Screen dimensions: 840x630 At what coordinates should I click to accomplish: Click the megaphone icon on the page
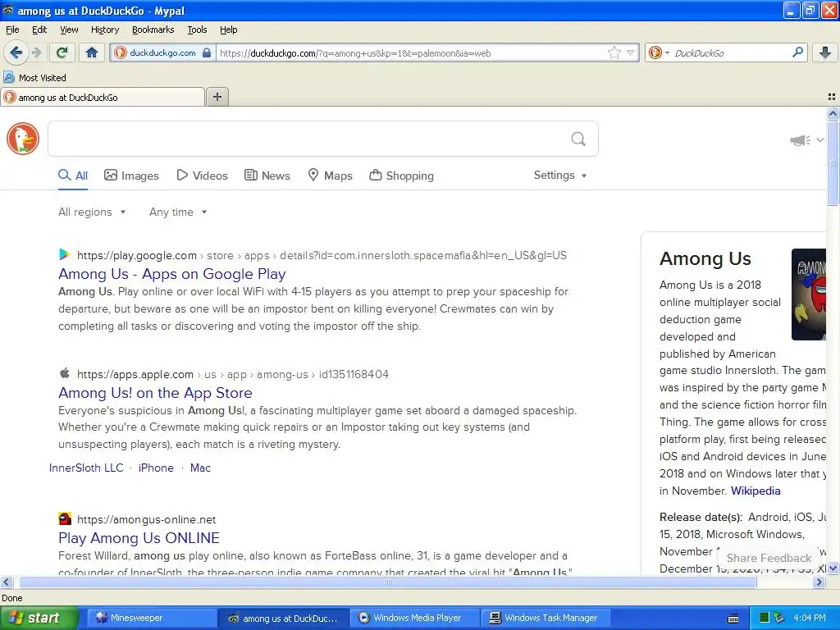pos(801,140)
